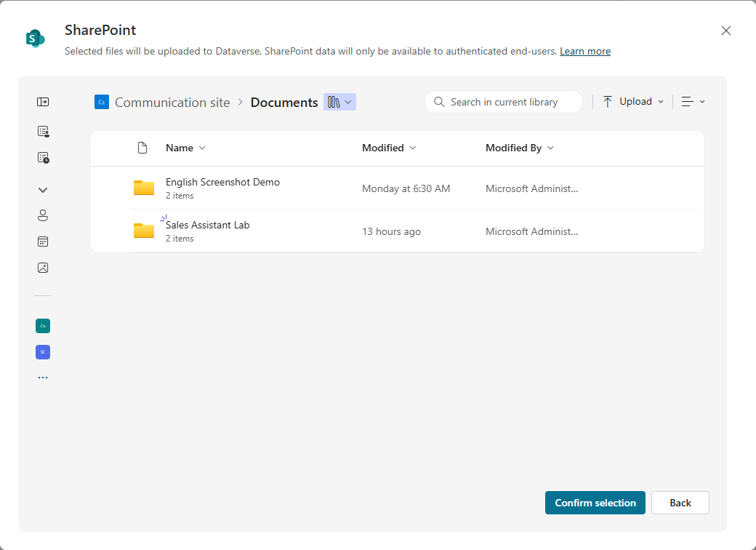Click Modified By for Sales Assistant Lab

532,231
